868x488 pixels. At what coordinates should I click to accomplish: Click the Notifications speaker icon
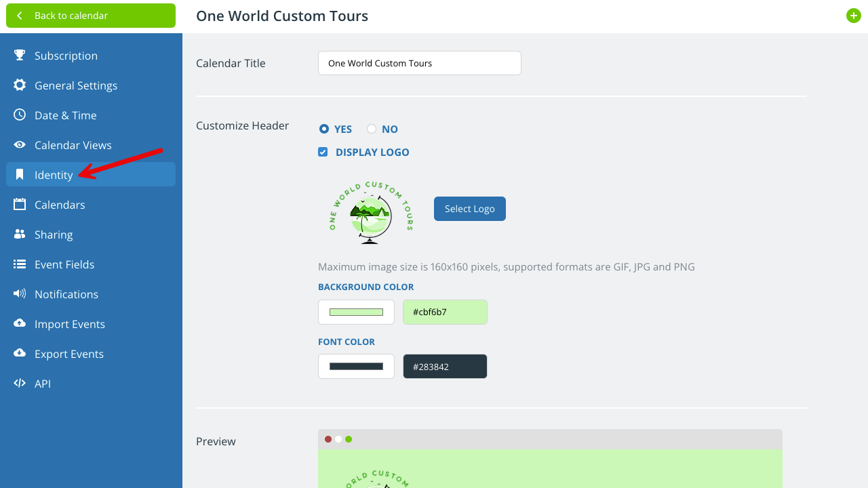pos(20,293)
